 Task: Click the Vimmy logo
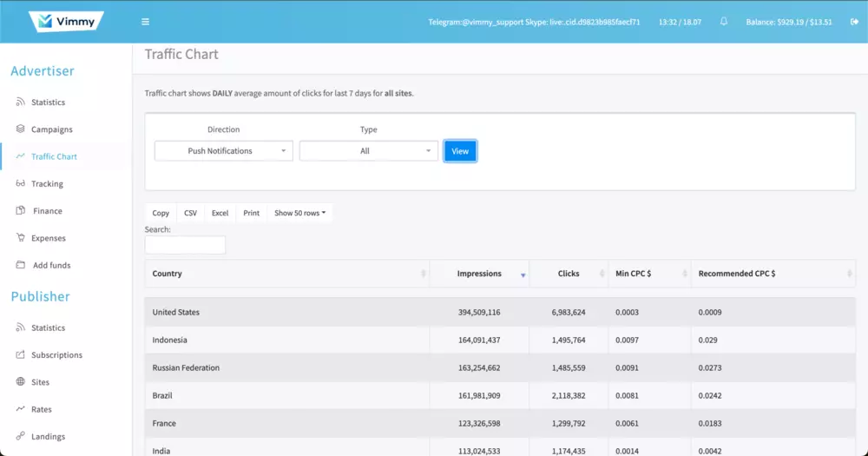(x=66, y=22)
